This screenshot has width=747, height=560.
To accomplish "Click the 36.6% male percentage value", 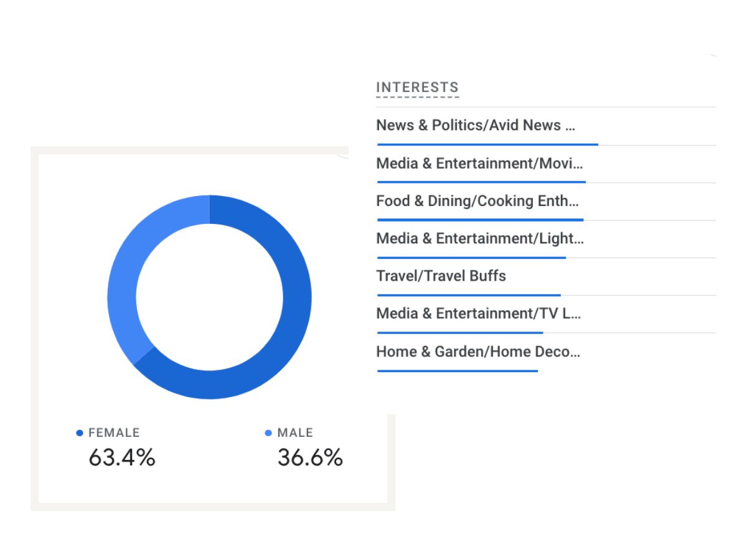I will [x=310, y=458].
